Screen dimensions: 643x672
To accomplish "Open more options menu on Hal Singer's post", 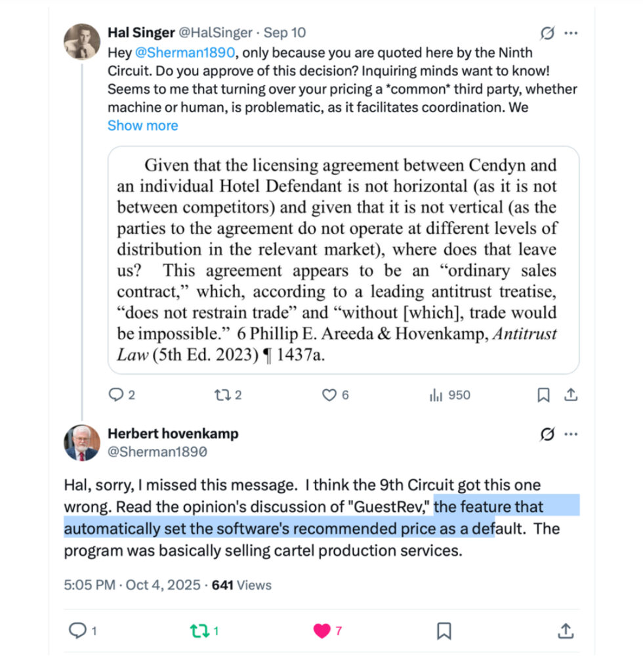I will click(571, 33).
